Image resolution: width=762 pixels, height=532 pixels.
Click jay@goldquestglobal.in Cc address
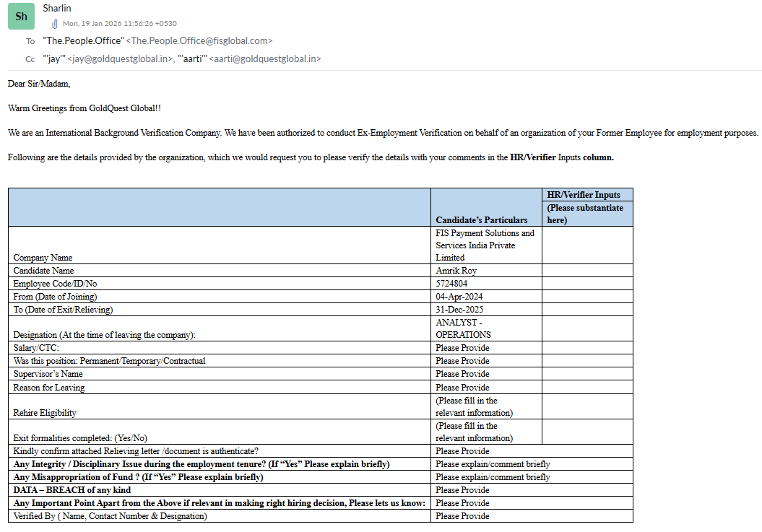point(121,58)
